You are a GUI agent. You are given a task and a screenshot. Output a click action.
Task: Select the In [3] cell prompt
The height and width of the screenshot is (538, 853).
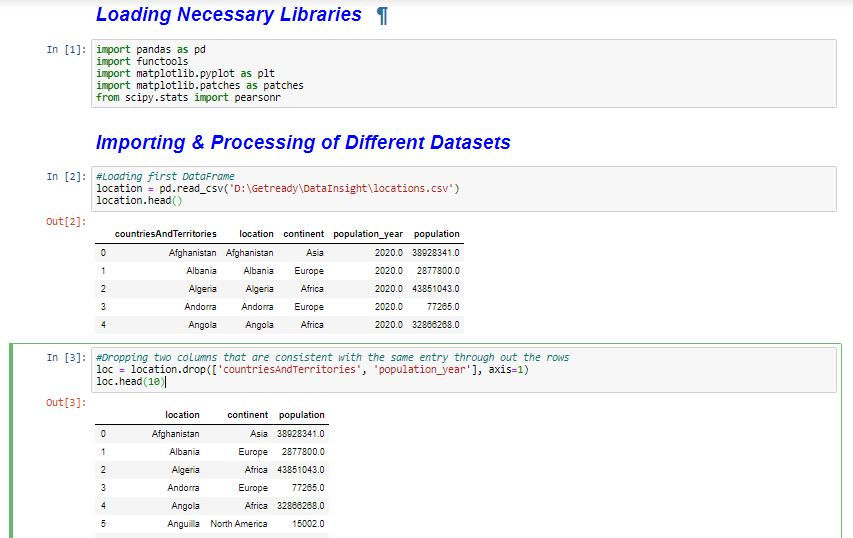pyautogui.click(x=66, y=358)
